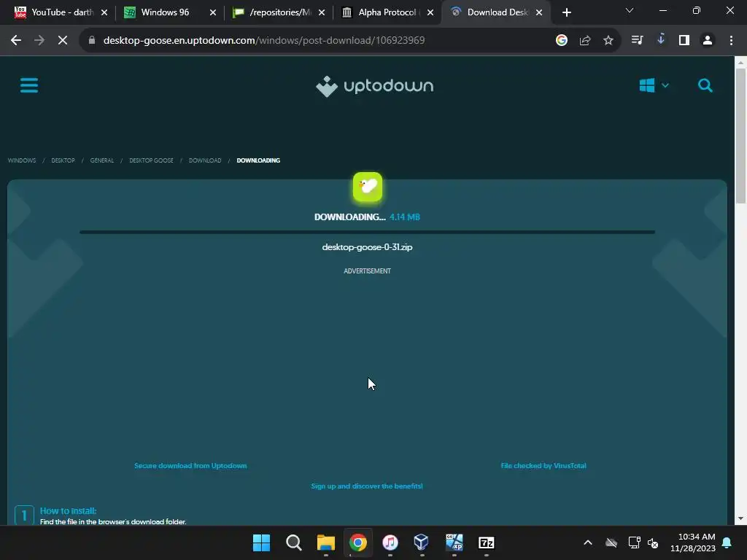The height and width of the screenshot is (560, 747).
Task: Click the download progress bar
Action: tap(368, 233)
